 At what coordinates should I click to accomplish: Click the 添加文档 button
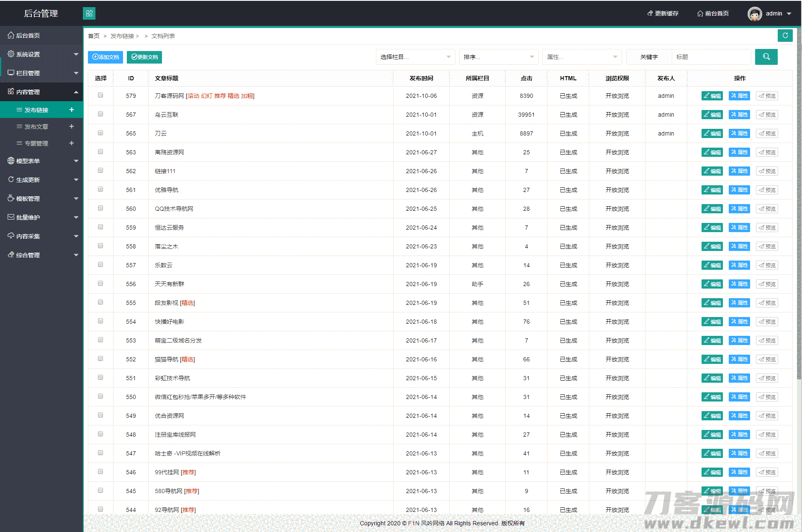coord(105,57)
